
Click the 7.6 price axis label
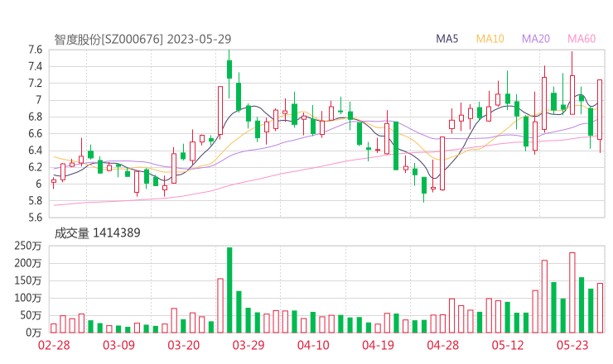(35, 50)
